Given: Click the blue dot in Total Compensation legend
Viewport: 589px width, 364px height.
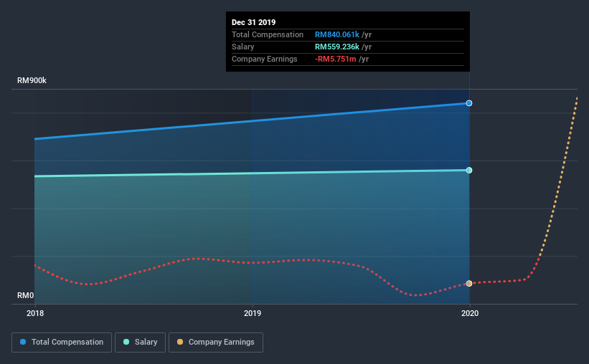Looking at the screenshot, I should pyautogui.click(x=23, y=342).
